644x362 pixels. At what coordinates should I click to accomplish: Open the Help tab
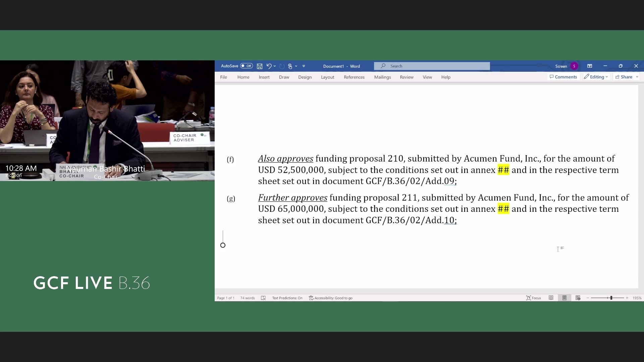[446, 77]
